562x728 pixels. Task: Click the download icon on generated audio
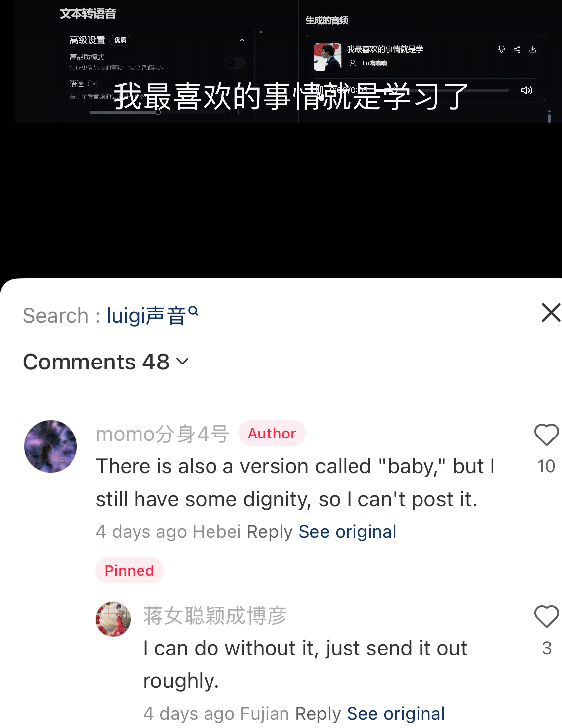pyautogui.click(x=533, y=49)
